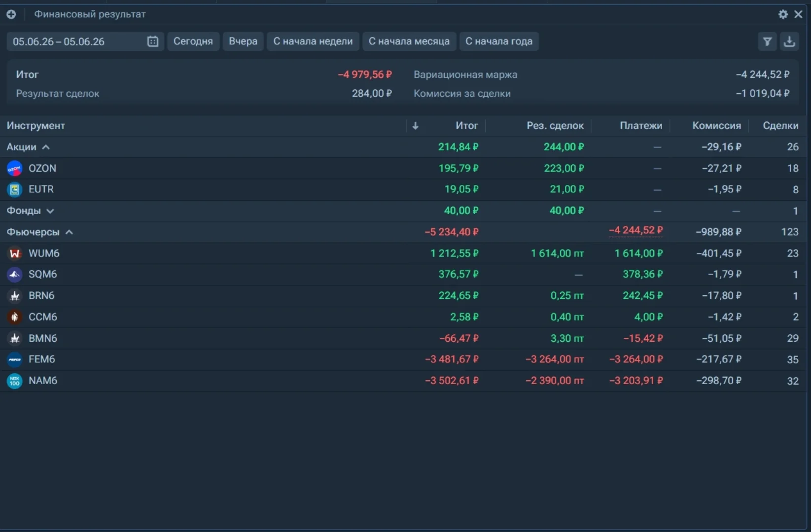Click the Вариационная маржа summary label
The image size is (811, 532).
coord(465,75)
